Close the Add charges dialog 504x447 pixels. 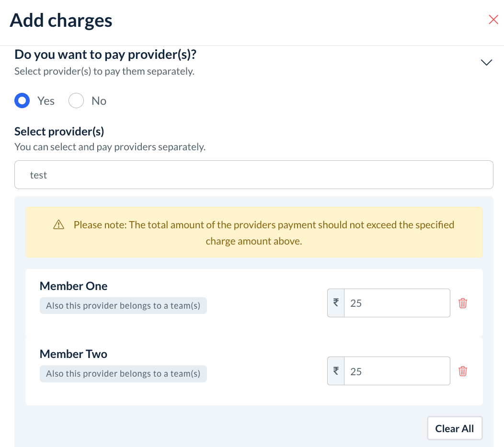click(493, 20)
